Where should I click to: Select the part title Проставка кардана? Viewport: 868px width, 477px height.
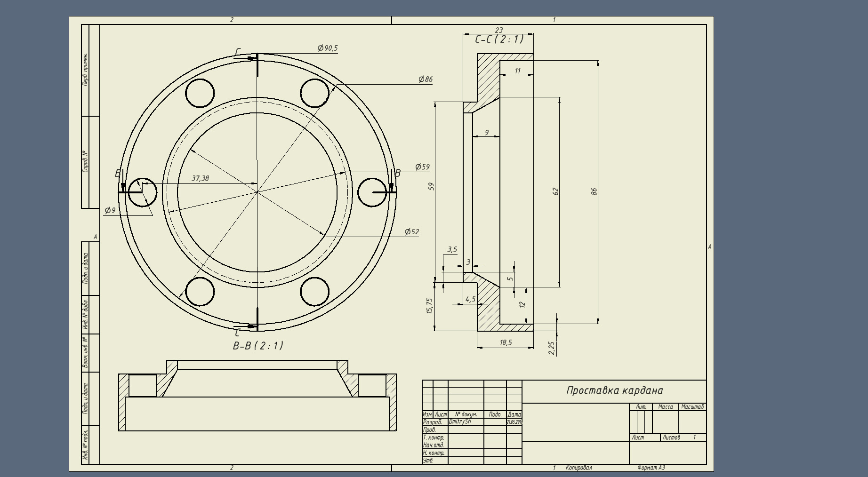[x=614, y=390]
